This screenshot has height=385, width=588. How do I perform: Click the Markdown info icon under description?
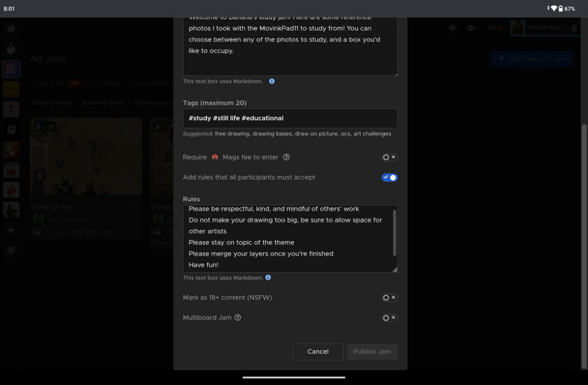coord(272,81)
